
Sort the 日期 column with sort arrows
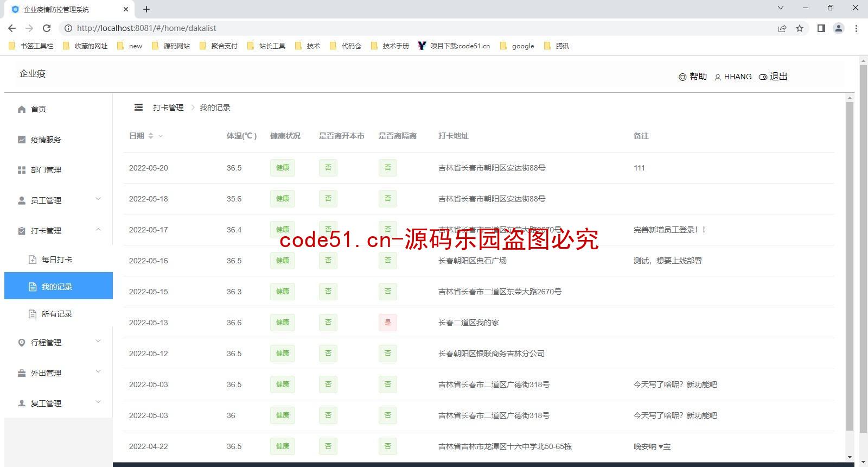pos(151,136)
